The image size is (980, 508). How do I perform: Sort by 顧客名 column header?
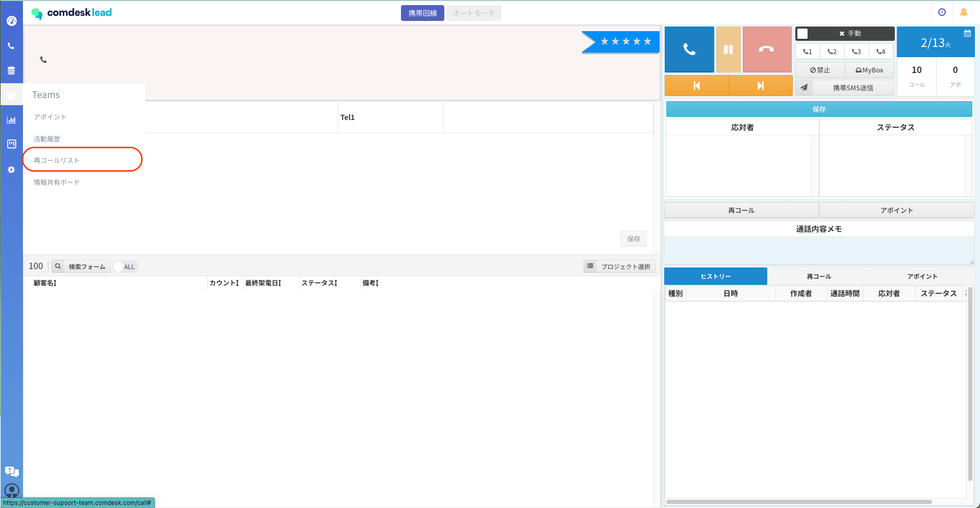pyautogui.click(x=45, y=283)
